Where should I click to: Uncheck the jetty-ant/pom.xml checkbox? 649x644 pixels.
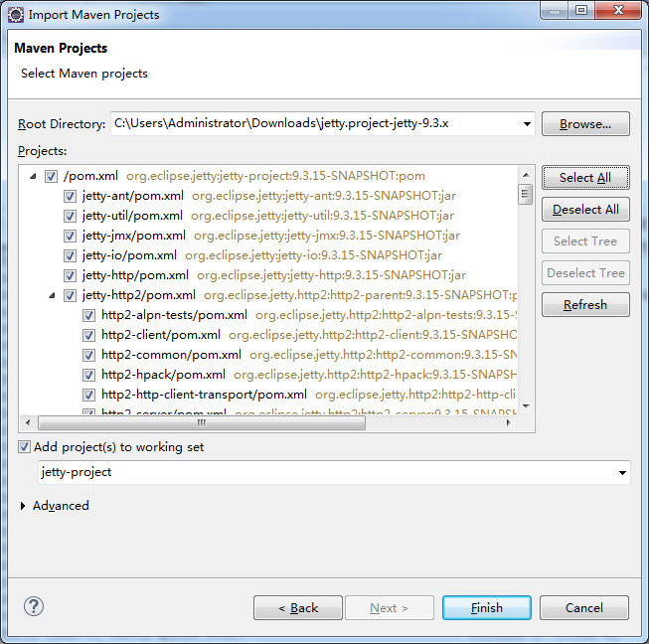tap(70, 196)
